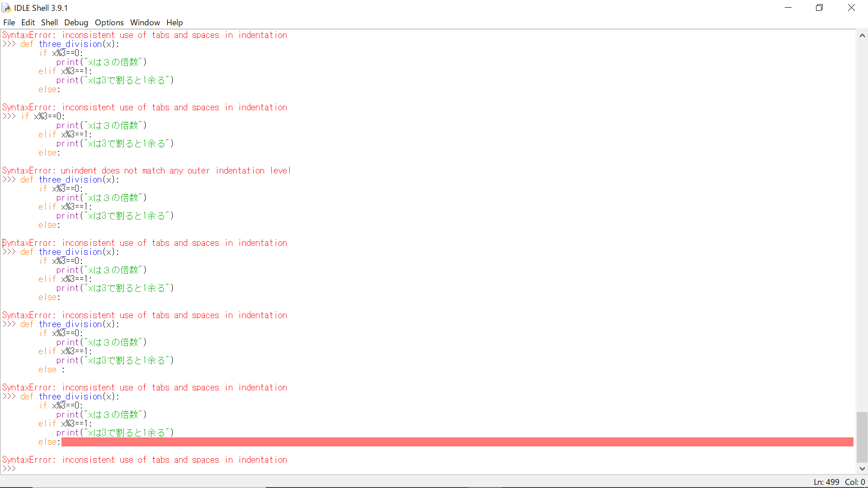Click the Col: 0 status indicator

click(855, 482)
